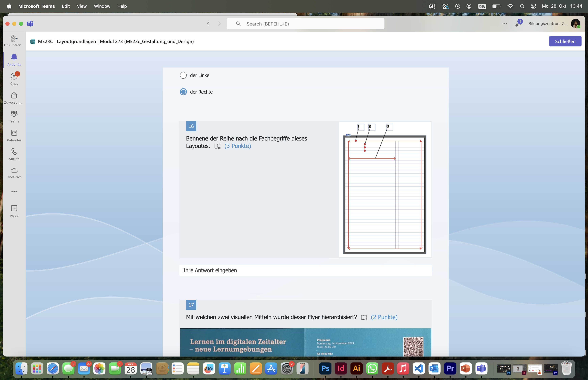The height and width of the screenshot is (380, 588).
Task: Open the Aktivität bell in Teams sidebar
Action: tap(14, 60)
